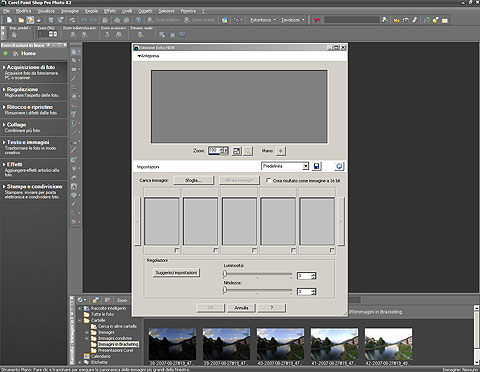
Task: Click the blue reset to default icon
Action: point(339,166)
